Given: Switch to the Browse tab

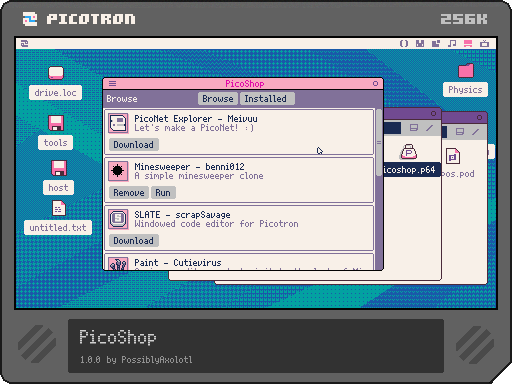Looking at the screenshot, I should pyautogui.click(x=218, y=99).
